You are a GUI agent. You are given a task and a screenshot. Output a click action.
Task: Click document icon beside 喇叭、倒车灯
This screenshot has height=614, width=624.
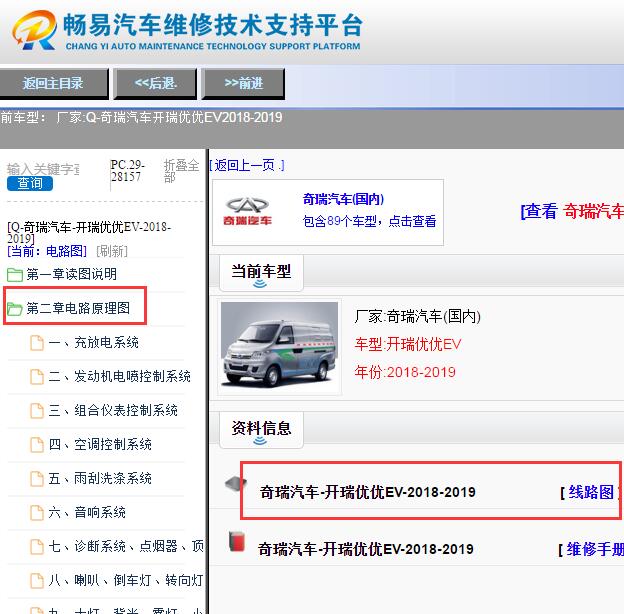click(37, 581)
